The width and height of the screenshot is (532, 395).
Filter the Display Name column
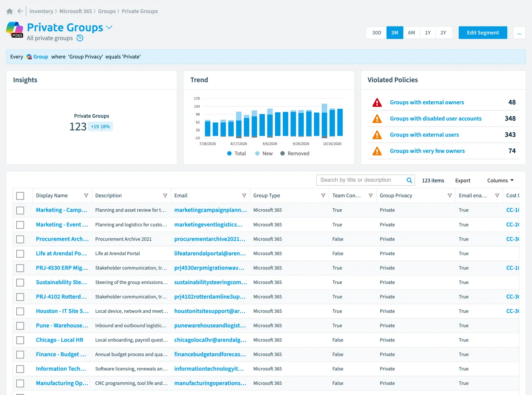(86, 196)
